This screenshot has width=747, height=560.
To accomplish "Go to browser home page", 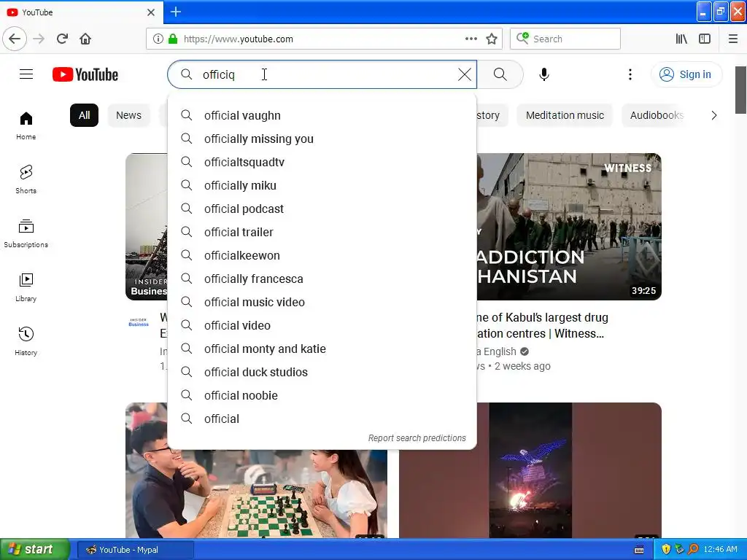I will point(85,39).
